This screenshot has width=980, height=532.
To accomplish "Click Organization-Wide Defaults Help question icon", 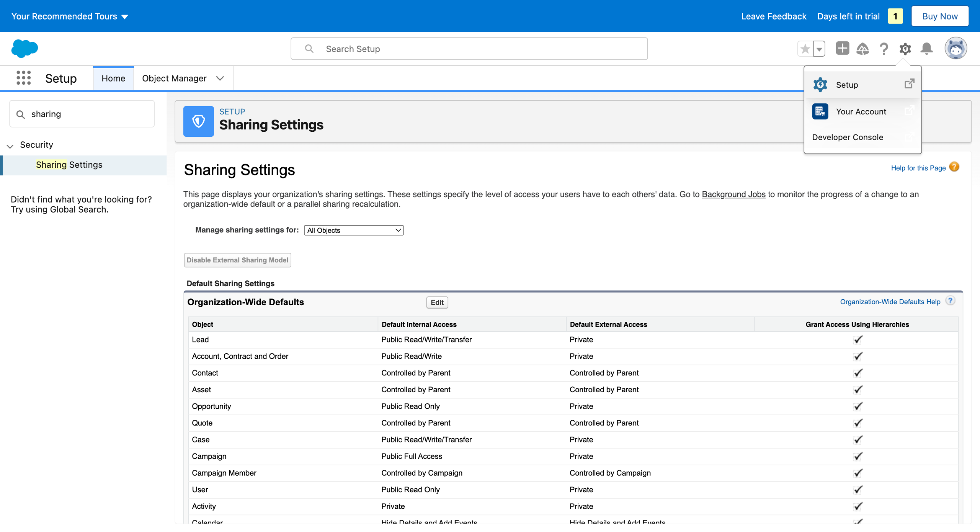I will pyautogui.click(x=950, y=301).
